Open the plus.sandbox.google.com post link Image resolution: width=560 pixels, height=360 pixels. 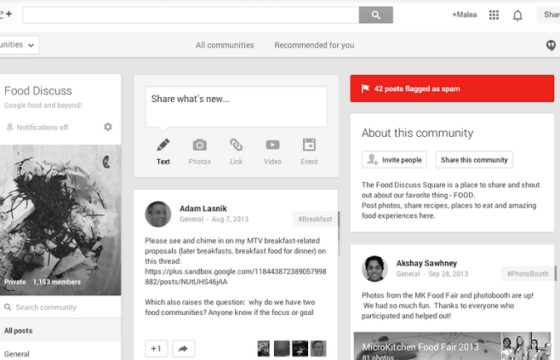(235, 276)
